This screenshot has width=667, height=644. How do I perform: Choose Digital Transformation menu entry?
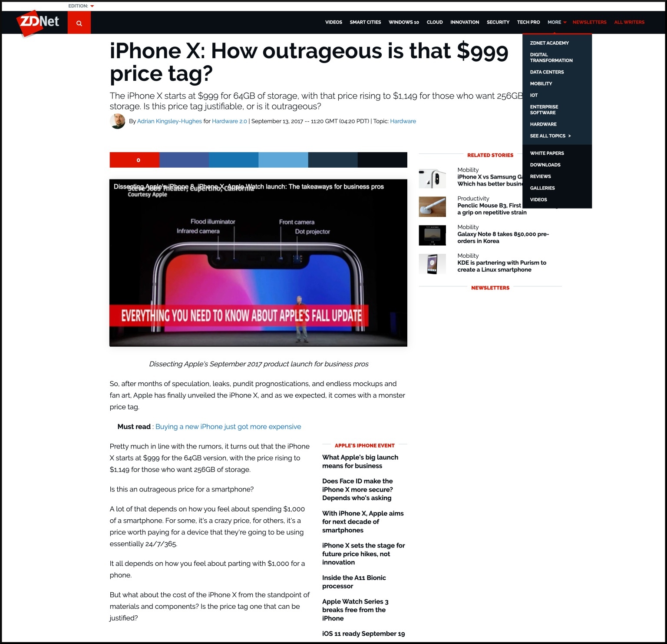click(x=551, y=57)
